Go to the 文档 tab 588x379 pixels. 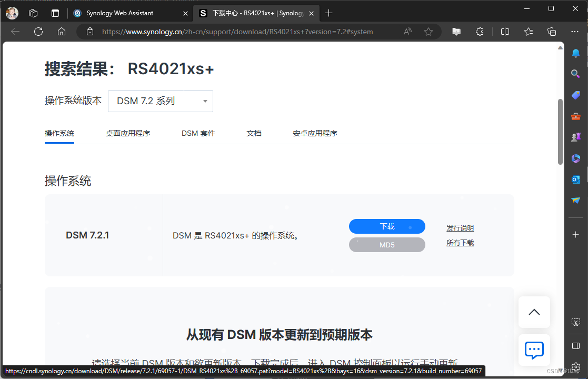[x=254, y=134]
